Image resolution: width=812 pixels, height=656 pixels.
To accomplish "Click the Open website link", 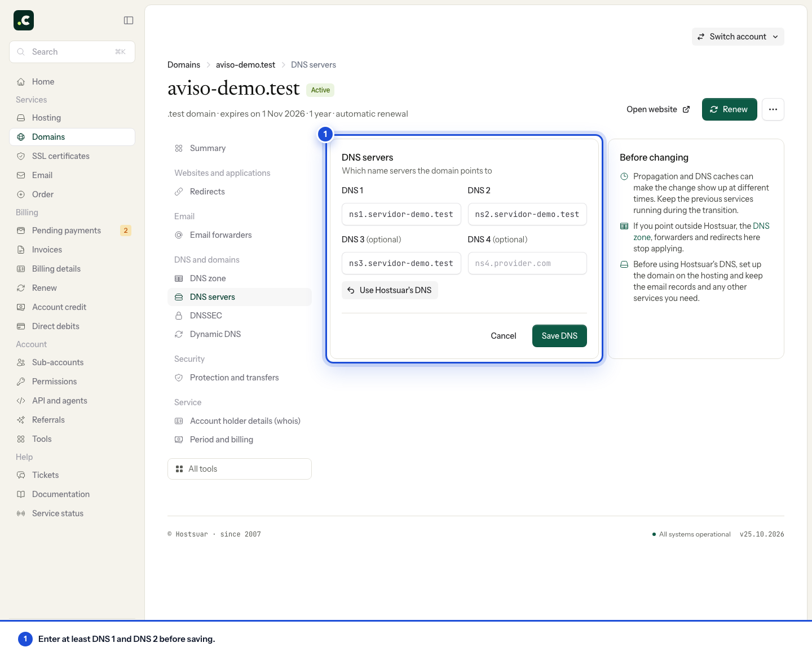I will (658, 109).
